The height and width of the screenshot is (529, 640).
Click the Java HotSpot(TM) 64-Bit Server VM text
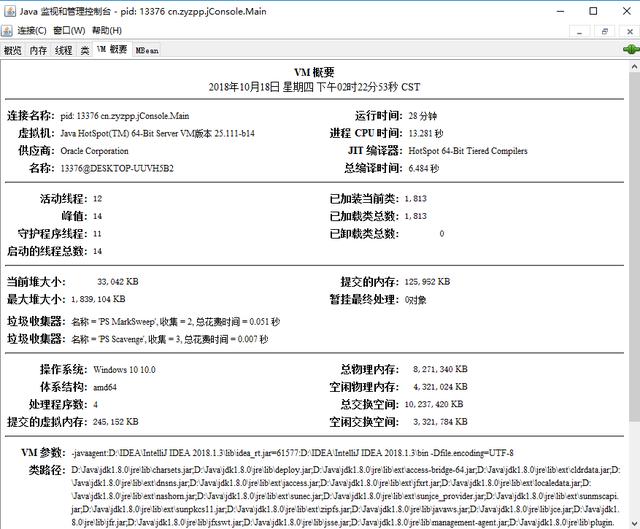pyautogui.click(x=158, y=133)
